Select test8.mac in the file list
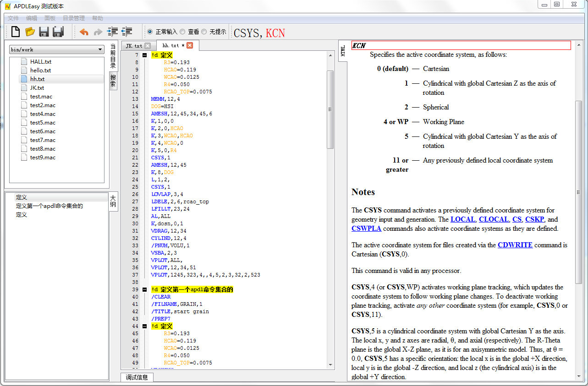Viewport: 588px width, 386px height. point(43,148)
